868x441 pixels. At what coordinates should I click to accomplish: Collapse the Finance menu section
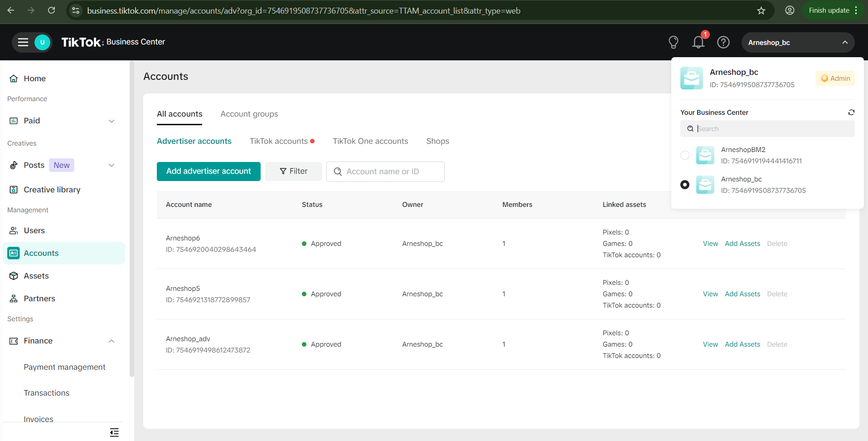[x=112, y=341]
